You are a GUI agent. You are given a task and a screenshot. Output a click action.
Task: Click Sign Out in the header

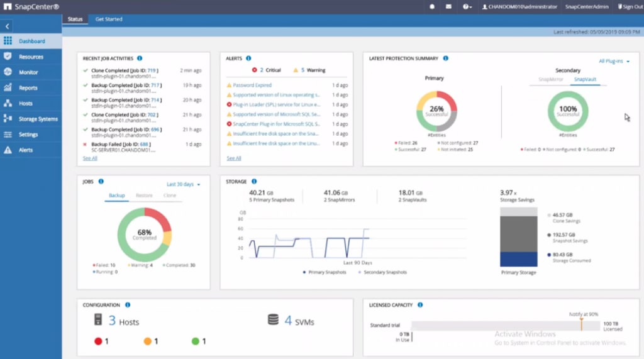pyautogui.click(x=630, y=6)
